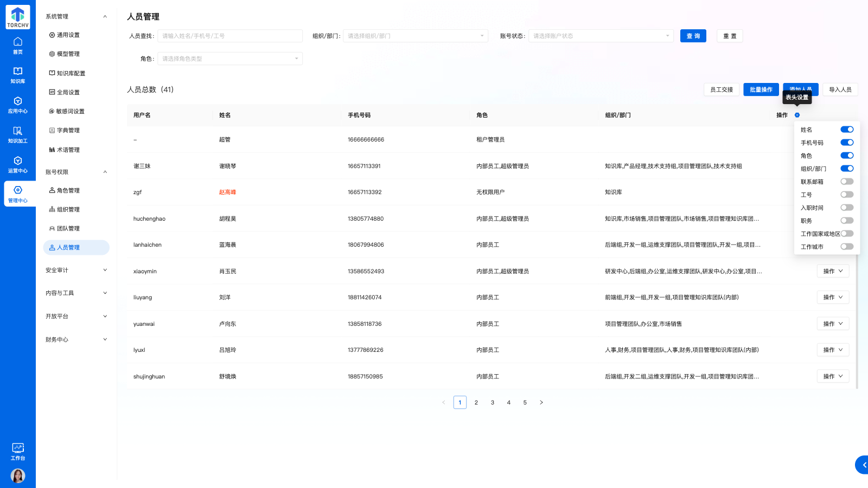
Task: Open the 角色 selection dropdown
Action: point(229,58)
